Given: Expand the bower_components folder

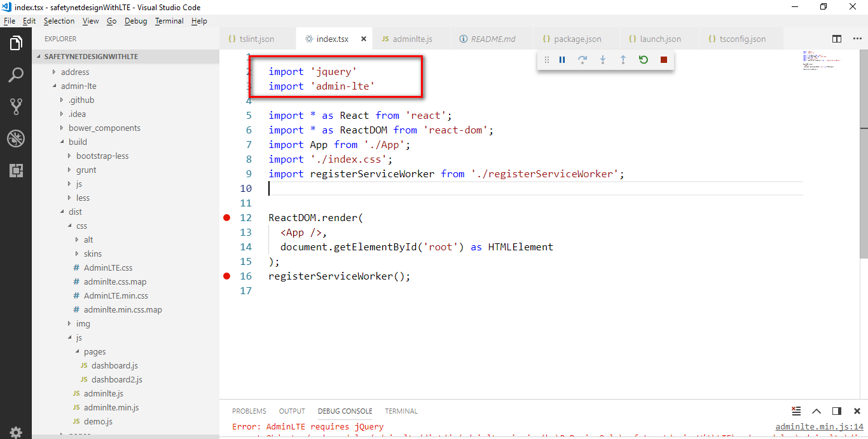Looking at the screenshot, I should tap(103, 127).
